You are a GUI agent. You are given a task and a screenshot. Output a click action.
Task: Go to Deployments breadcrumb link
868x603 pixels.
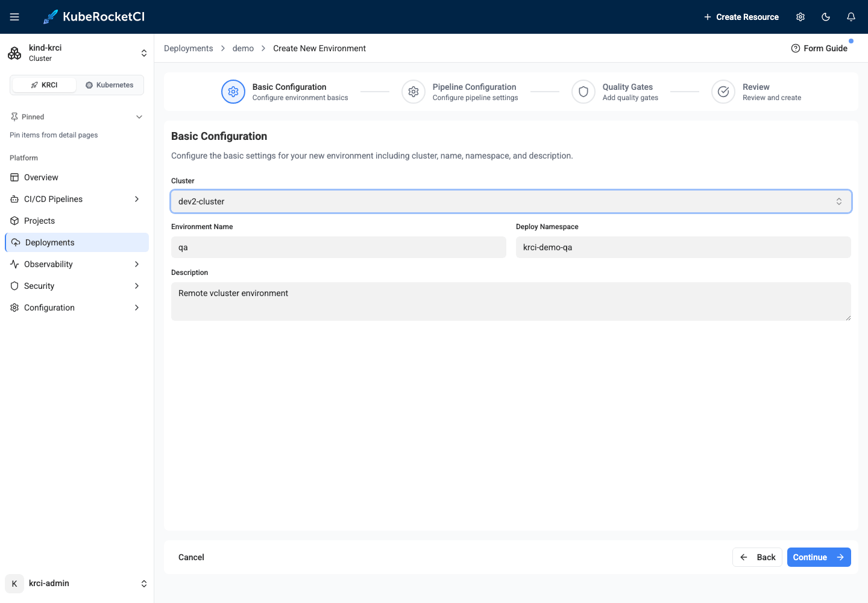pyautogui.click(x=189, y=48)
